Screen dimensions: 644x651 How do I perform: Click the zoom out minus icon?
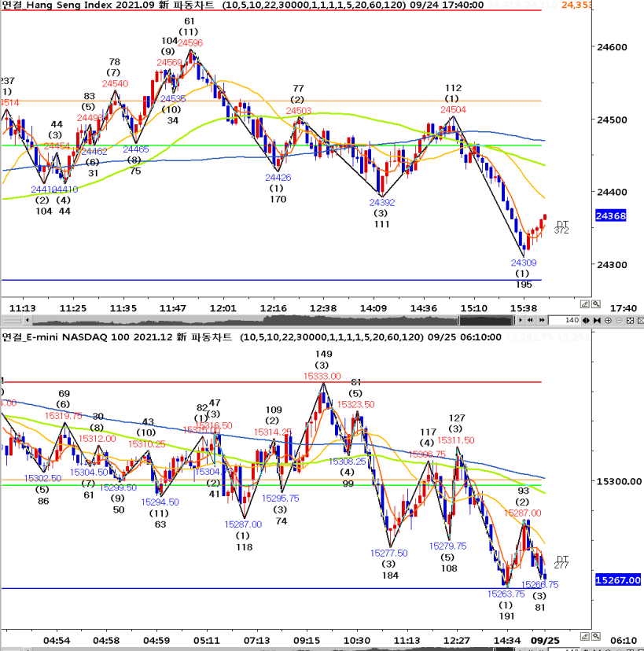619,320
